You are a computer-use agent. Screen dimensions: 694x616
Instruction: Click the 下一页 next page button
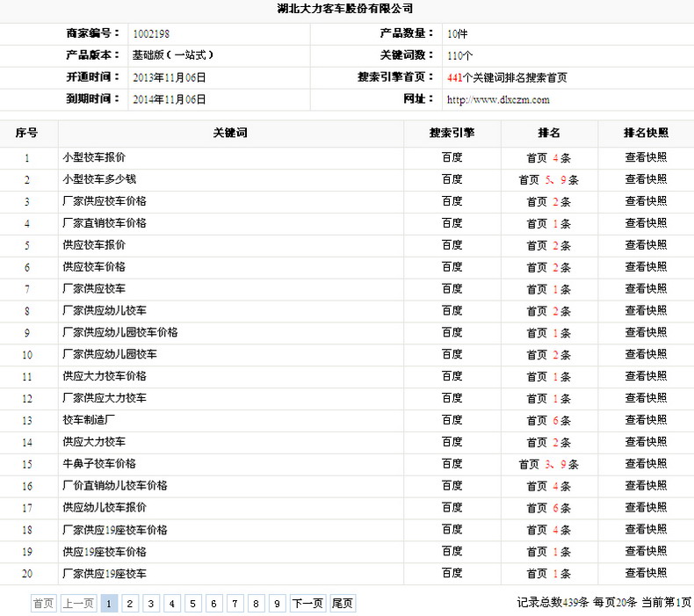click(308, 604)
